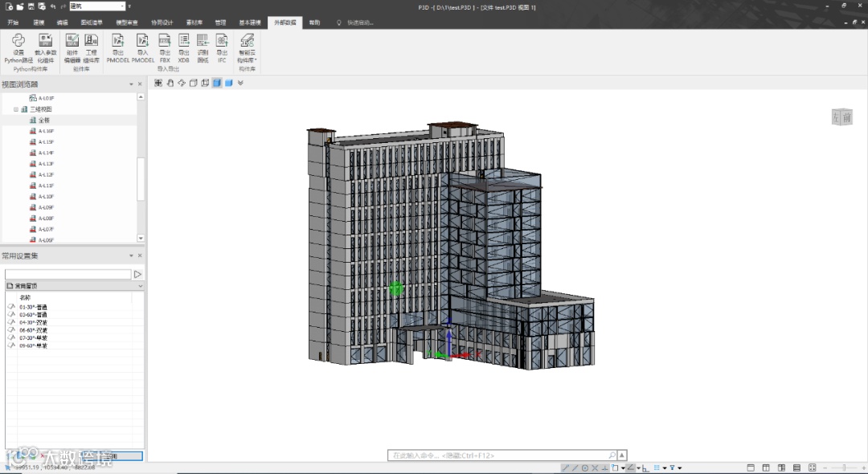Collapse the 三维视图 tree node
Viewport: 868px width, 474px height.
(15, 109)
